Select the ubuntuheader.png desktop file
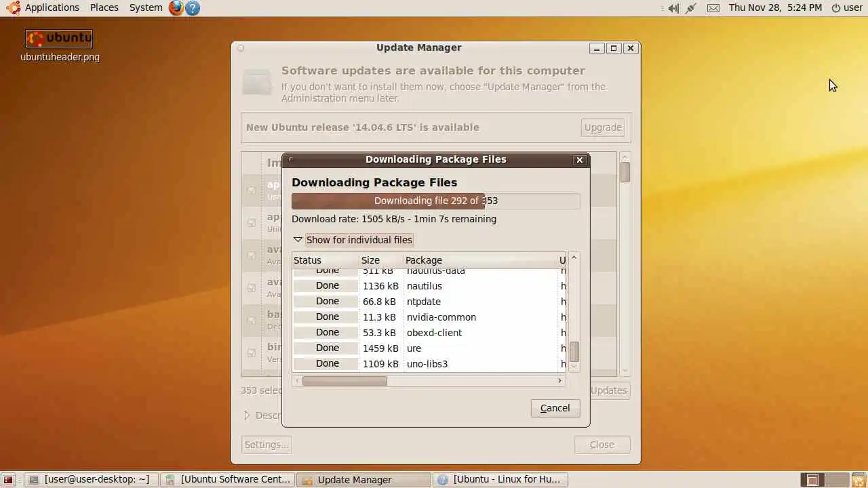The width and height of the screenshot is (868, 488). tap(60, 46)
